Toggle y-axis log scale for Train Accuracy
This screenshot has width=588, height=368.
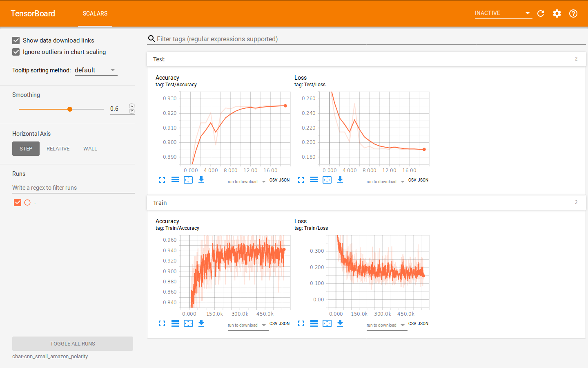point(175,323)
